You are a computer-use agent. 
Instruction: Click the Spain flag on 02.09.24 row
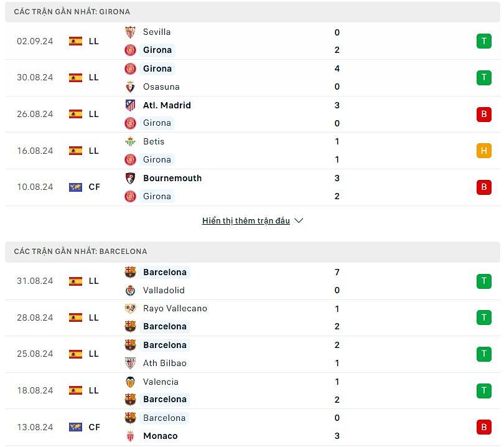click(75, 41)
